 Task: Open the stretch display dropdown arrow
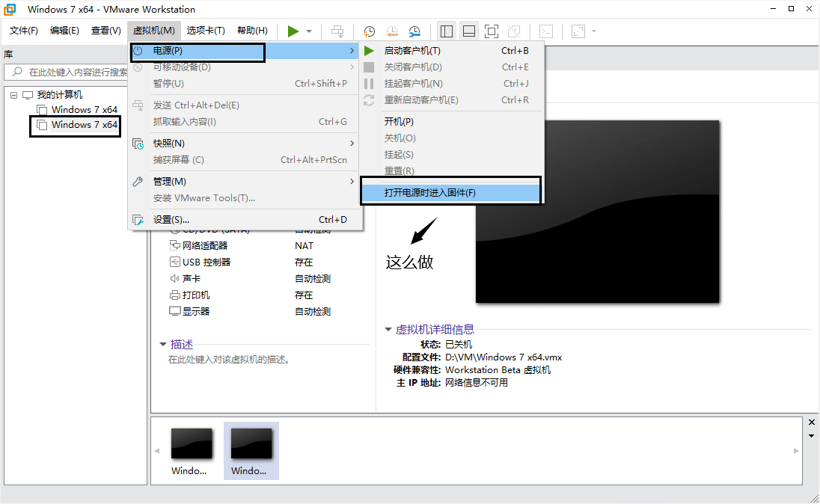click(594, 31)
